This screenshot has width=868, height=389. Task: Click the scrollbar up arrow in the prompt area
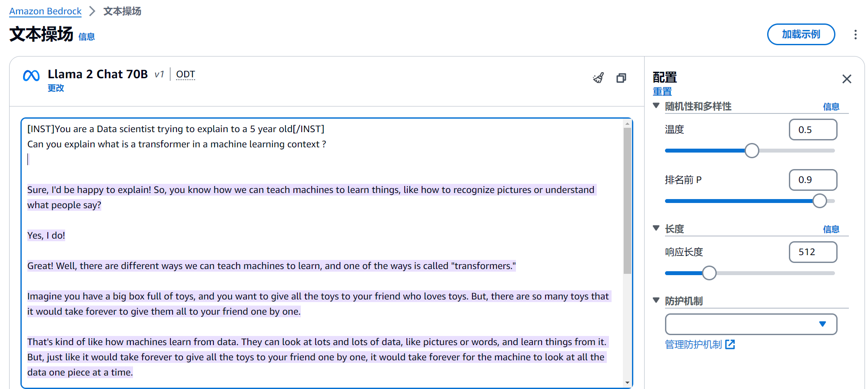627,123
